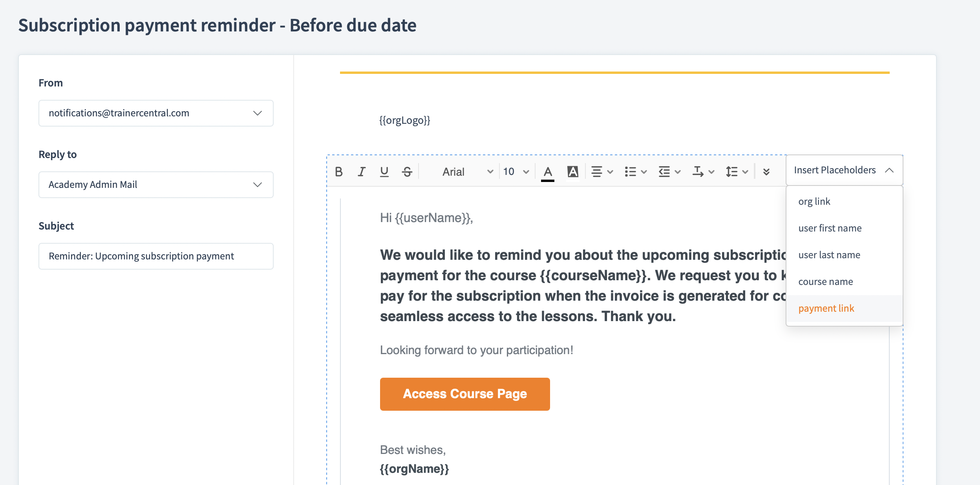Open the indent options
Viewport: 980px width, 485px height.
click(x=669, y=172)
